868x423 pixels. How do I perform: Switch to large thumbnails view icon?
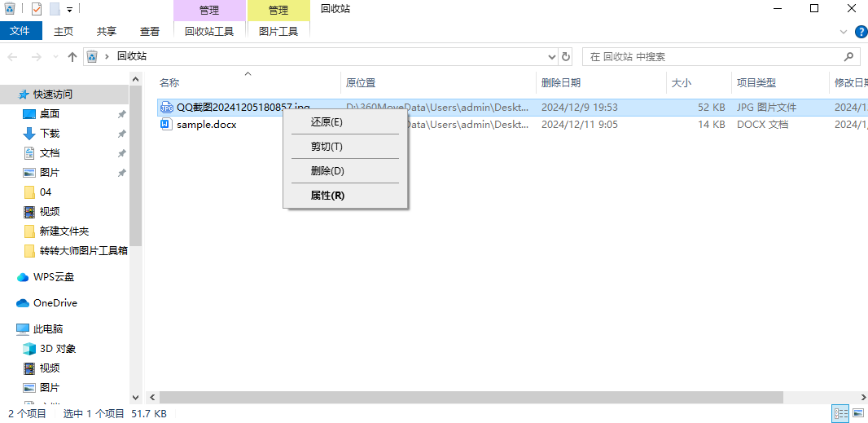[x=857, y=413]
